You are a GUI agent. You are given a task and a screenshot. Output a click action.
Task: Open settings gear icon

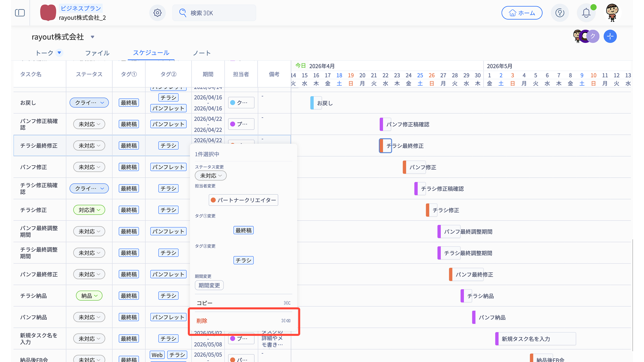[157, 13]
